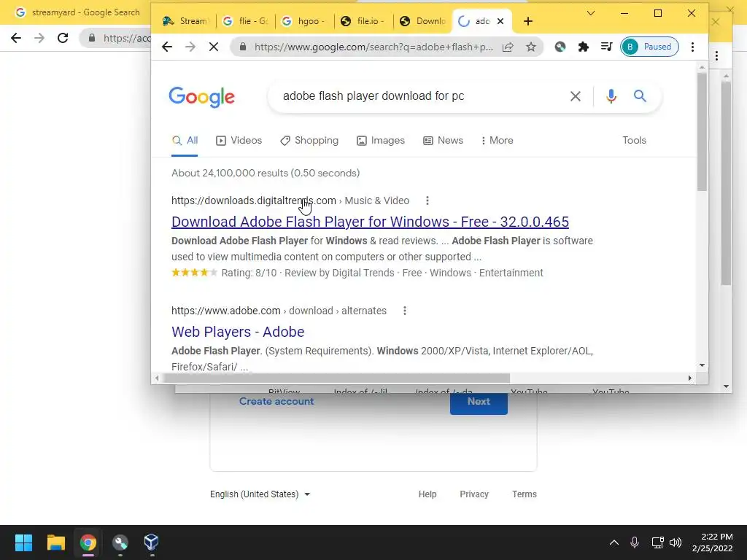Open the VirtualBox cube taskbar icon
747x560 pixels.
coord(151,542)
